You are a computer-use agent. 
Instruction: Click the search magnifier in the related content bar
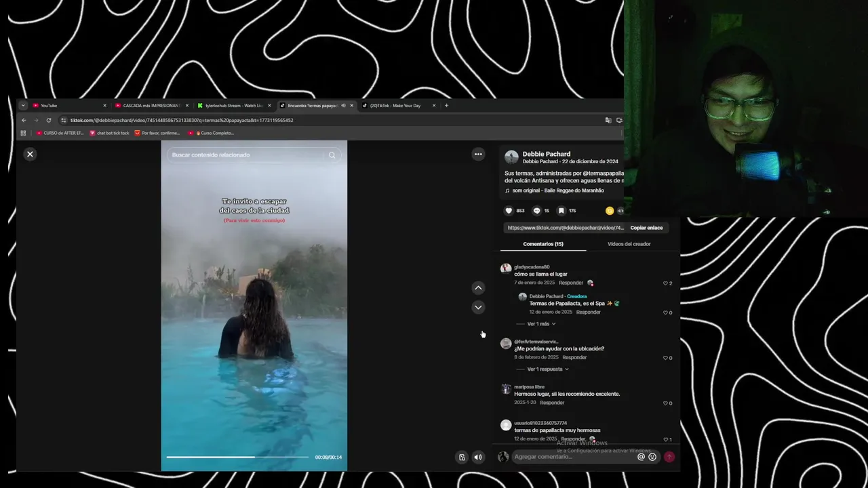point(332,155)
